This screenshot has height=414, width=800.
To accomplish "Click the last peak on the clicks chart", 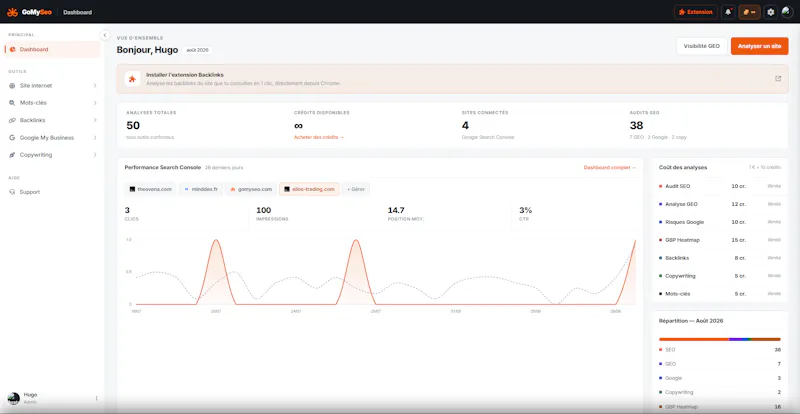I will [x=635, y=241].
